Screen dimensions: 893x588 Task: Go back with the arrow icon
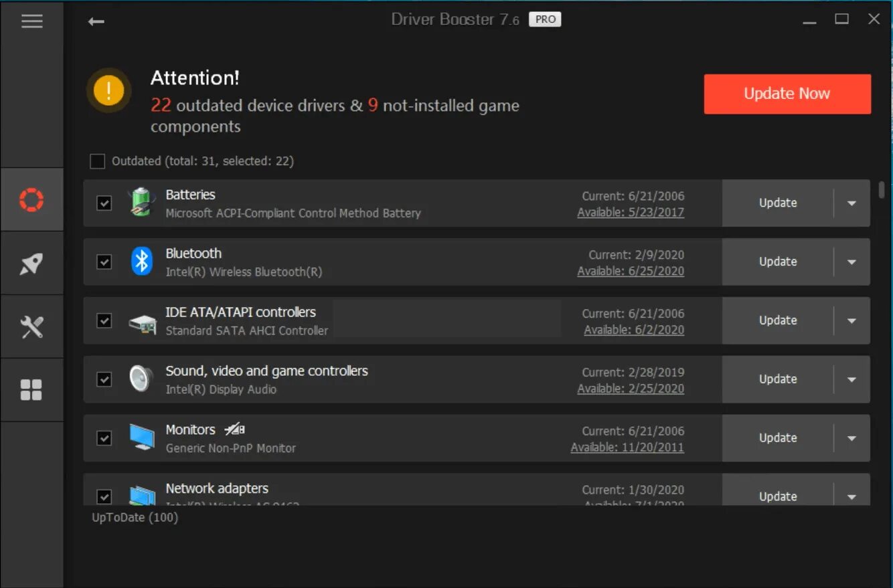point(96,21)
